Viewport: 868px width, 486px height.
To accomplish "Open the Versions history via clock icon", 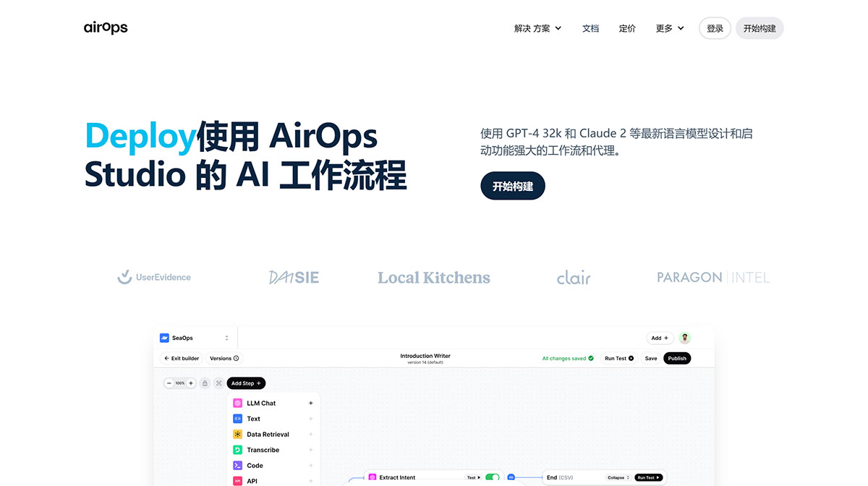I will tap(236, 358).
